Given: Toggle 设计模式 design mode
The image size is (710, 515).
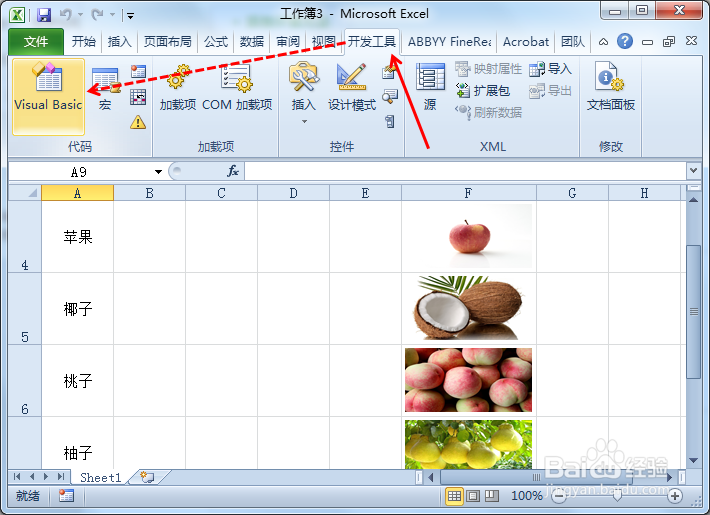Looking at the screenshot, I should pos(352,88).
